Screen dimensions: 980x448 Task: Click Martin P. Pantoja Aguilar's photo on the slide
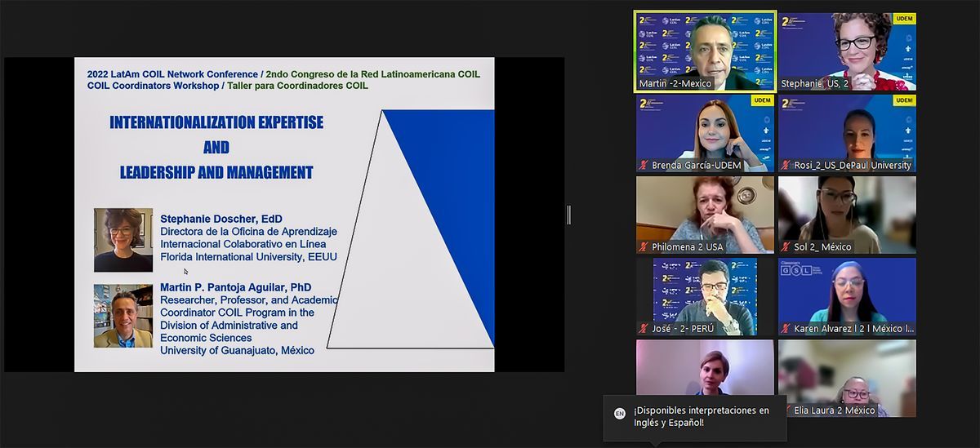[x=123, y=316]
